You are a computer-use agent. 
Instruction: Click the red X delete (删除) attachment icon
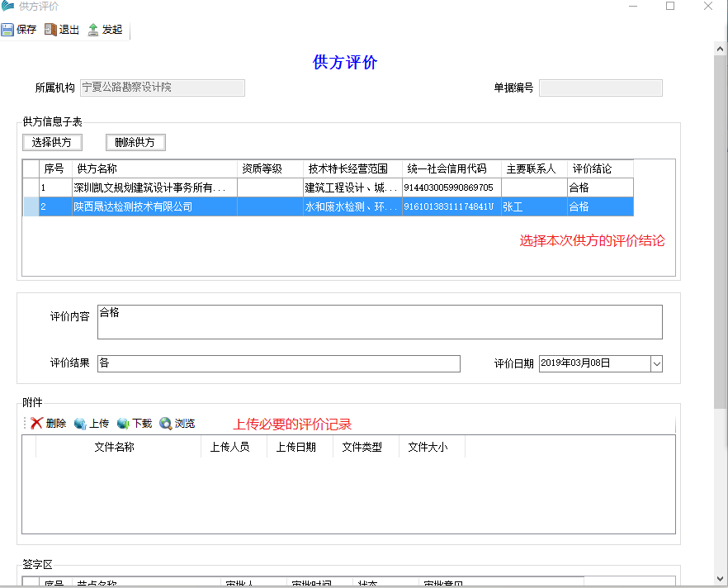pos(36,424)
